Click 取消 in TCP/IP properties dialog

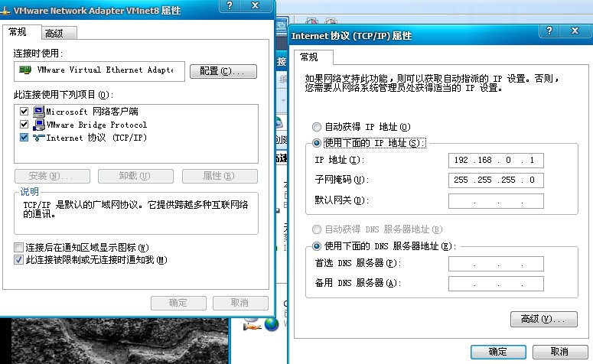560,352
